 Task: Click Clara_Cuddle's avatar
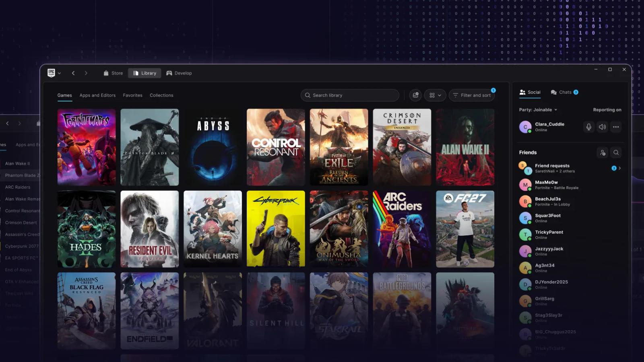click(525, 127)
